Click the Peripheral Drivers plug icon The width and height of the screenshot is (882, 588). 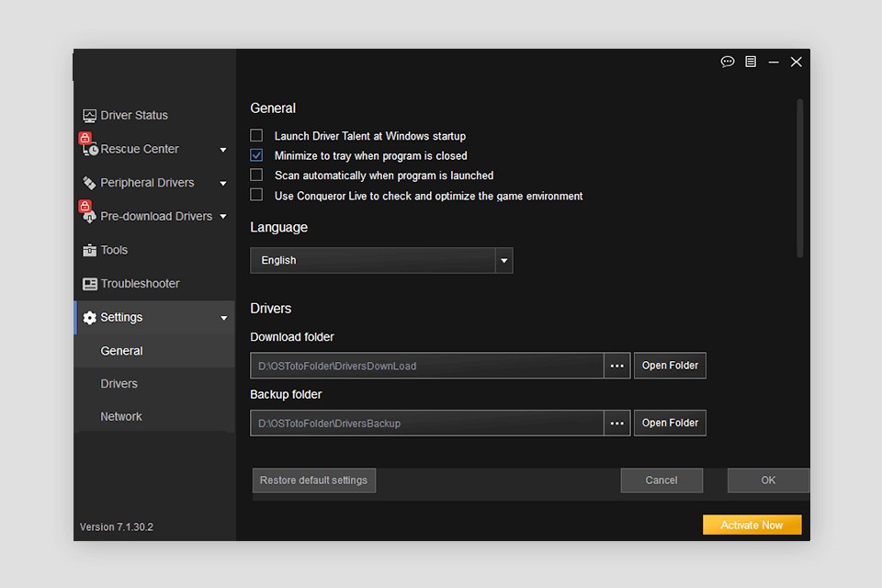click(89, 182)
